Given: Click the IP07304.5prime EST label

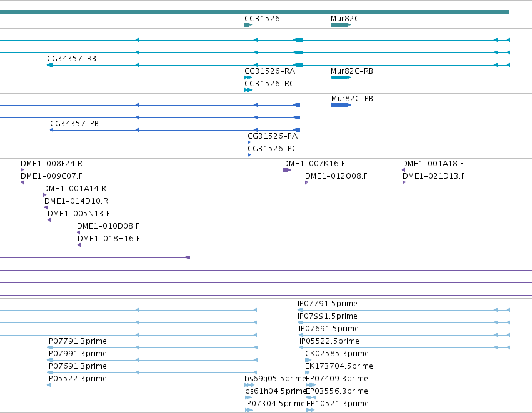Looking at the screenshot, I should (275, 404).
